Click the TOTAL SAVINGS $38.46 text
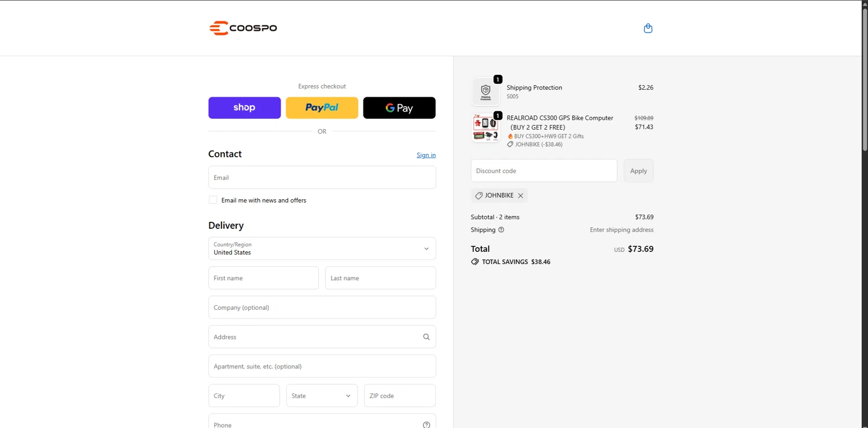868x428 pixels. (x=516, y=262)
